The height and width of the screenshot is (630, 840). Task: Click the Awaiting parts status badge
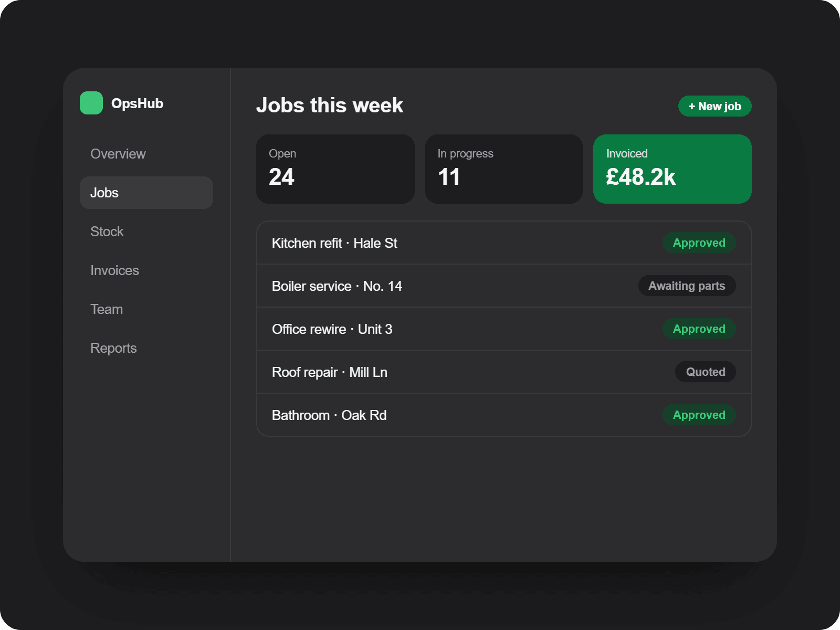pyautogui.click(x=687, y=286)
